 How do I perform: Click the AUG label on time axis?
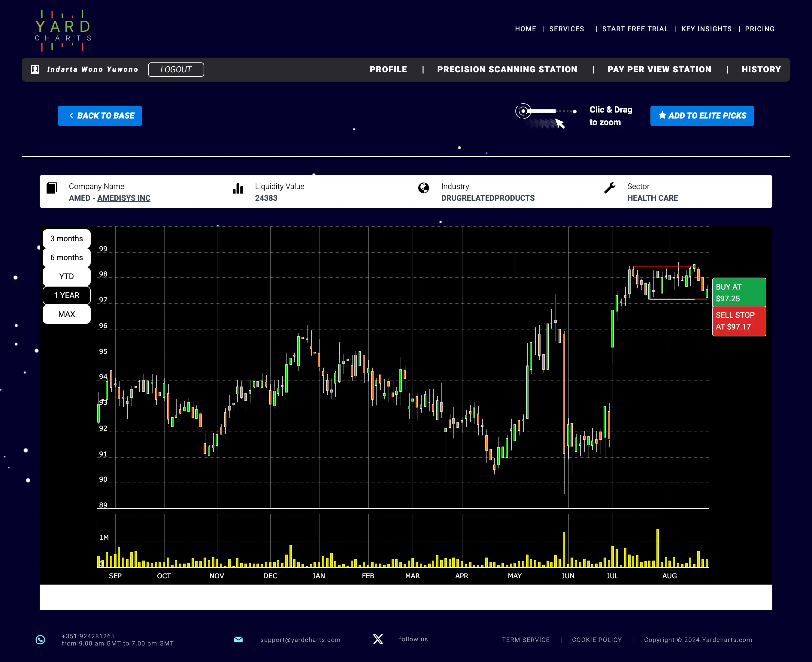[669, 576]
